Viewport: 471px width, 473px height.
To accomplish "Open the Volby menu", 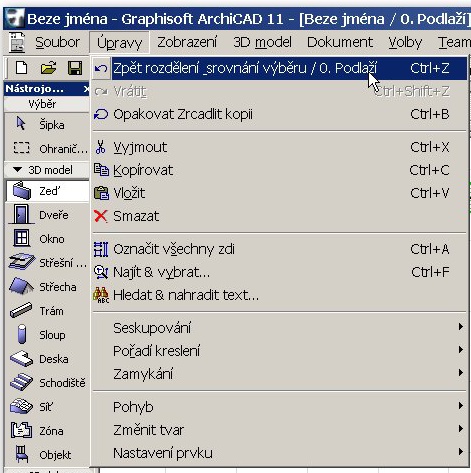I will point(405,42).
